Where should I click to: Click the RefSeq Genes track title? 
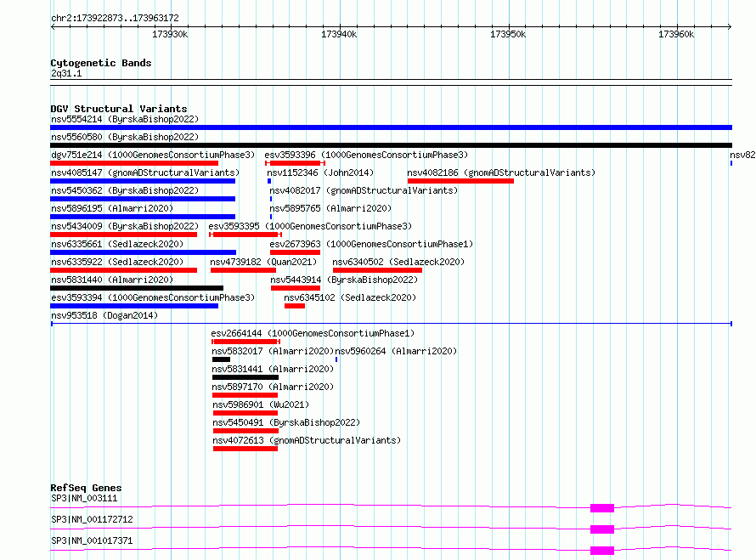[x=86, y=488]
